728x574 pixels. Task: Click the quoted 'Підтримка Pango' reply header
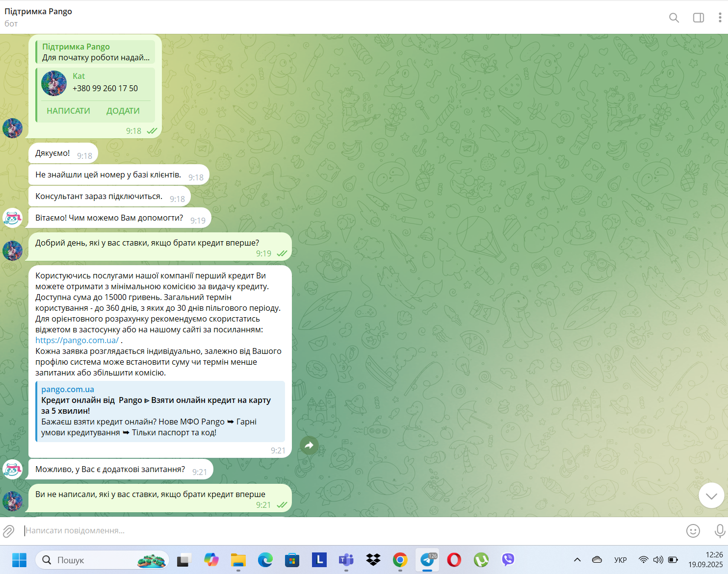[x=76, y=47]
